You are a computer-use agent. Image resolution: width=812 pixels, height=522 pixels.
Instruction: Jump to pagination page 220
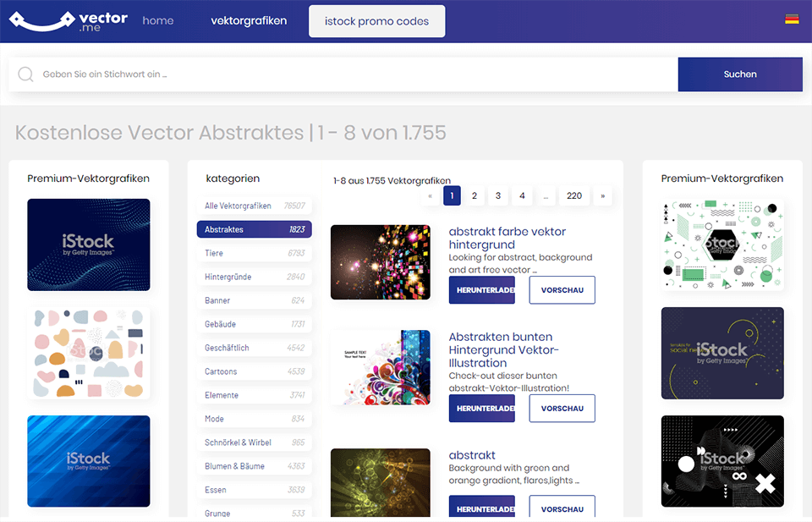(573, 195)
